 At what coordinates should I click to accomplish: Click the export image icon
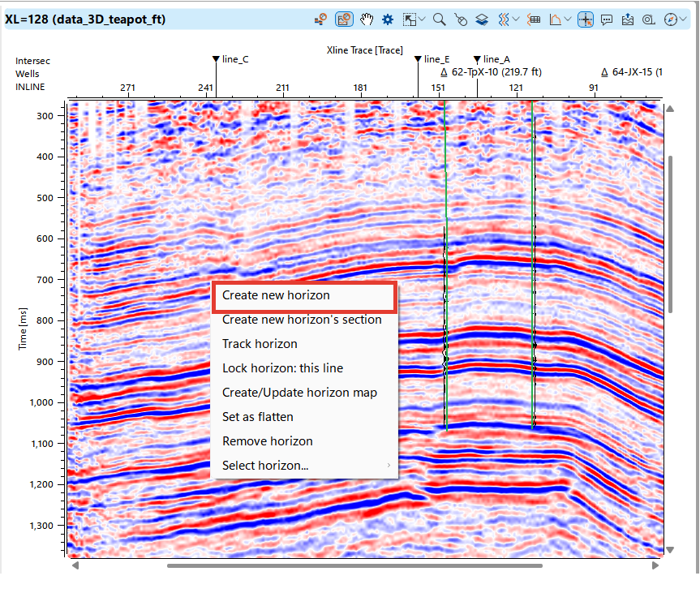tap(628, 19)
